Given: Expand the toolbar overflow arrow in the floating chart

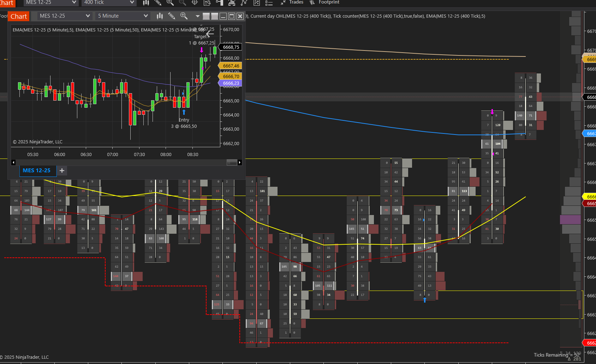Looking at the screenshot, I should tap(197, 16).
